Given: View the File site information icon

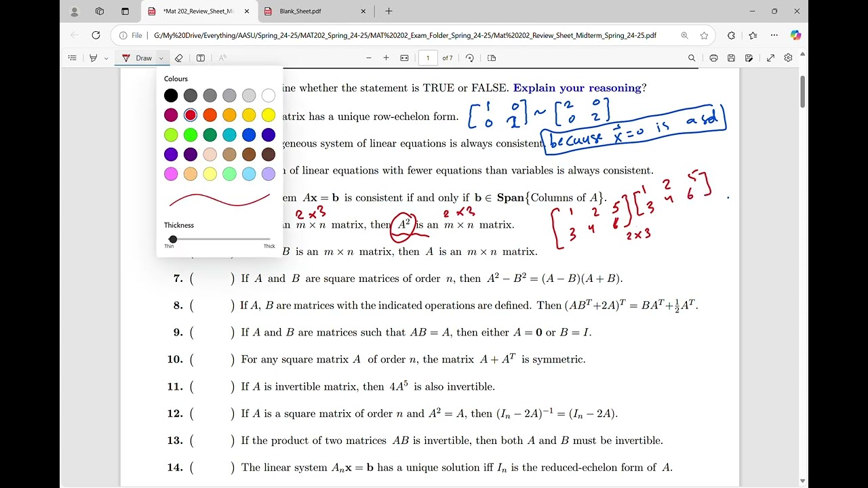Looking at the screenshot, I should point(130,35).
